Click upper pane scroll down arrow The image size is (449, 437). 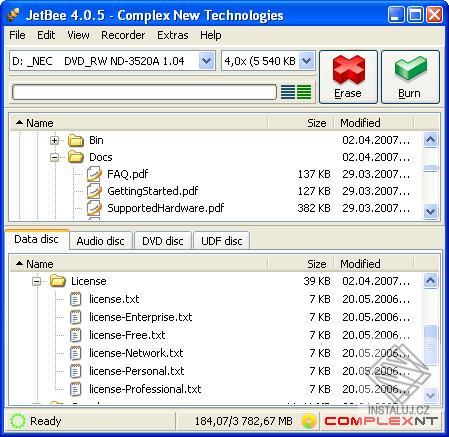430,212
